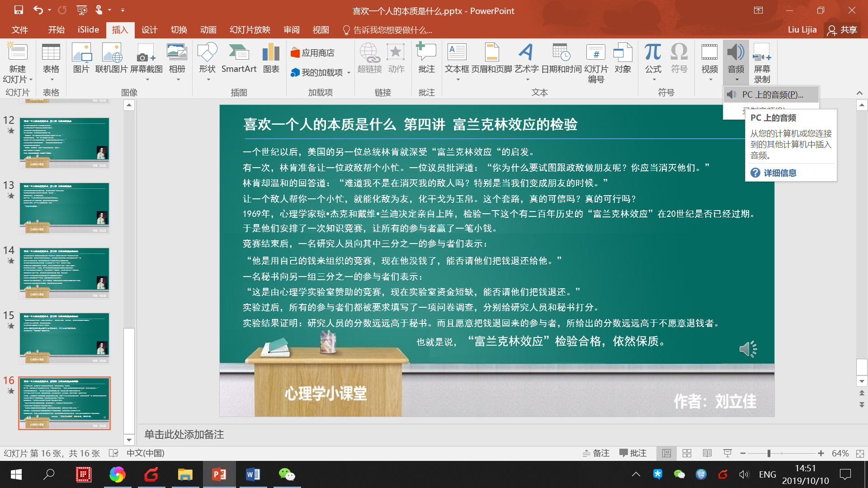This screenshot has width=868, height=488.
Task: Expand the undo history dropdown
Action: point(49,10)
